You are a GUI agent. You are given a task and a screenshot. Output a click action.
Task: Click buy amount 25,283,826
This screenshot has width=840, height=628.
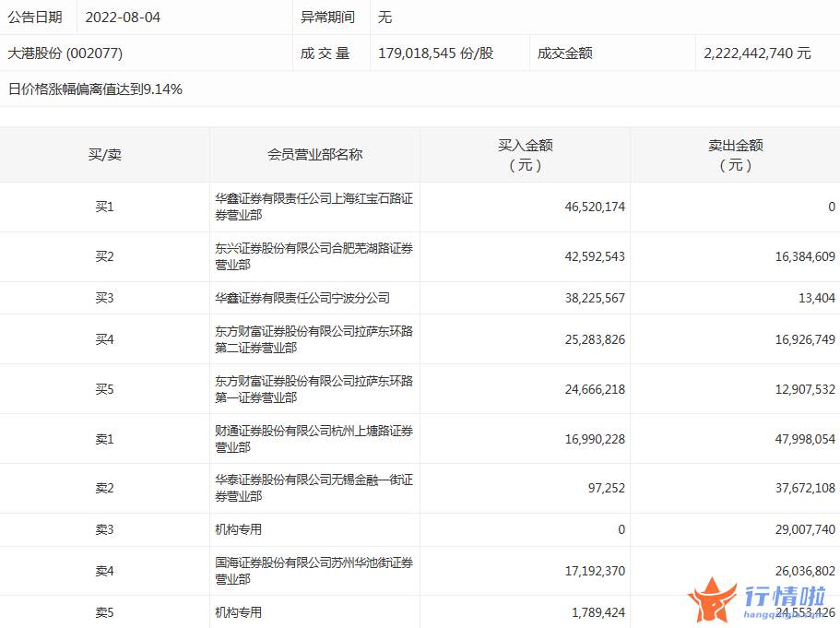tap(595, 339)
